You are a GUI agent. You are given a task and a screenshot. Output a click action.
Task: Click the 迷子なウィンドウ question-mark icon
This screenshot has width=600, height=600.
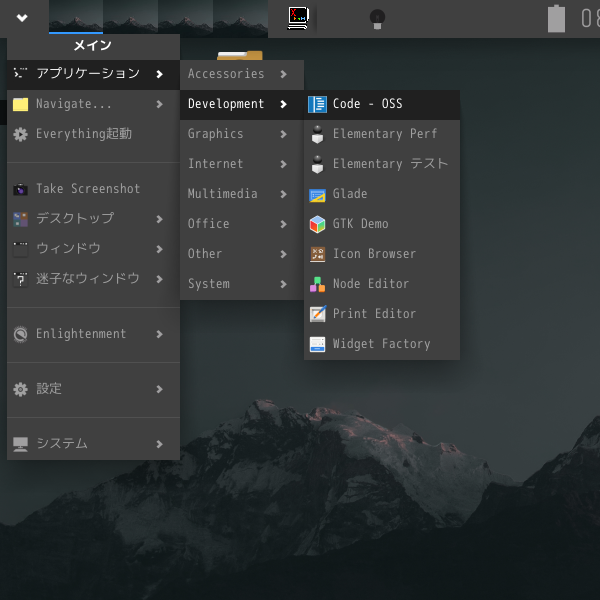(x=20, y=279)
